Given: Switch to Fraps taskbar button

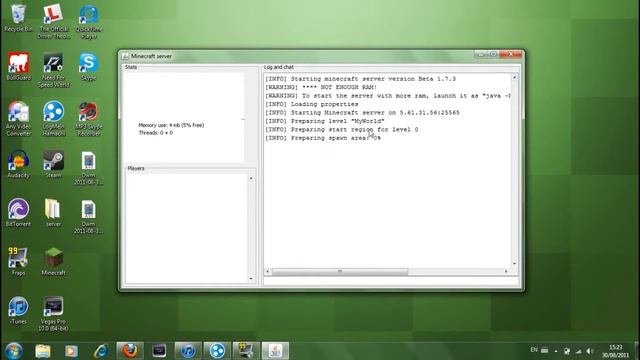Looking at the screenshot, I should click(x=246, y=351).
